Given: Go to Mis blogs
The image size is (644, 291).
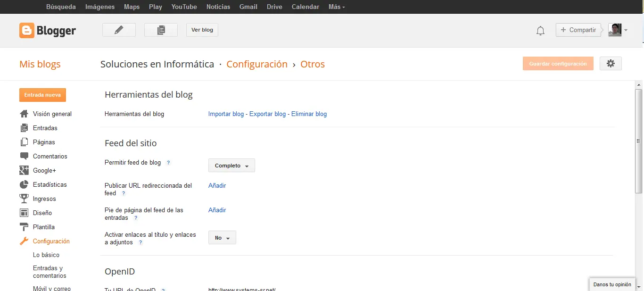Looking at the screenshot, I should click(40, 64).
